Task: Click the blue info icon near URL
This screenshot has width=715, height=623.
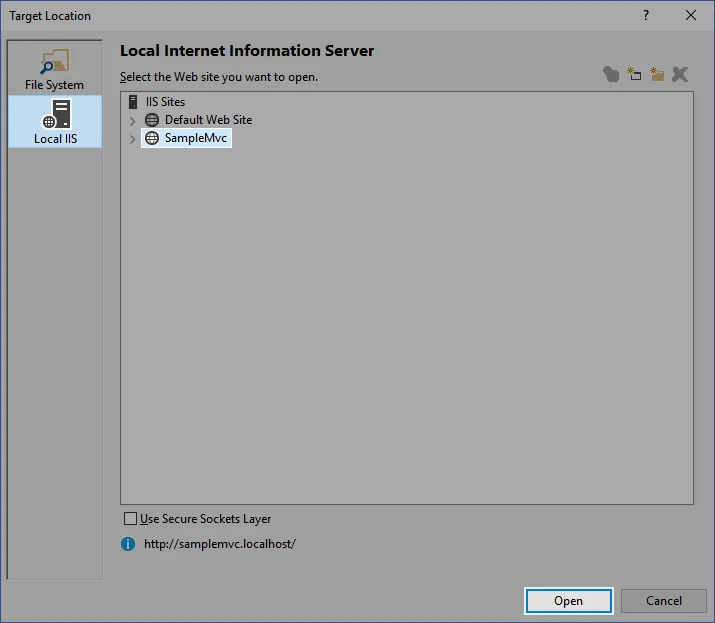Action: pos(128,544)
